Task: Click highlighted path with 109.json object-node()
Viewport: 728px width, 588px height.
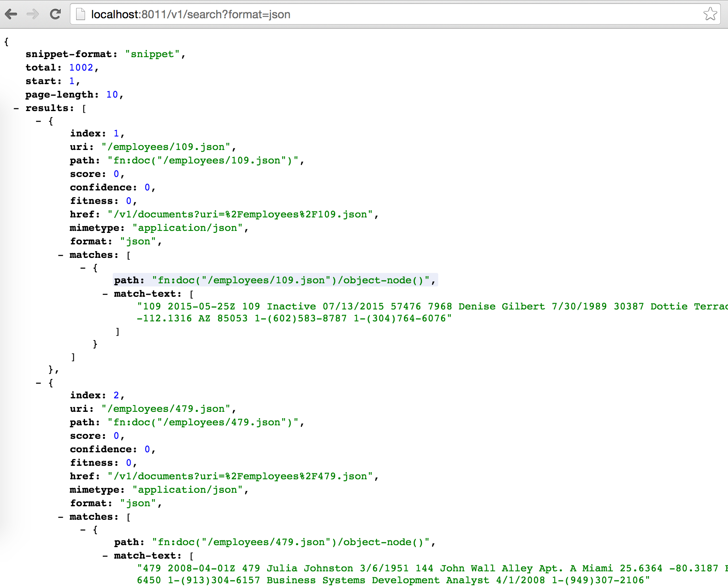Action: [x=275, y=280]
